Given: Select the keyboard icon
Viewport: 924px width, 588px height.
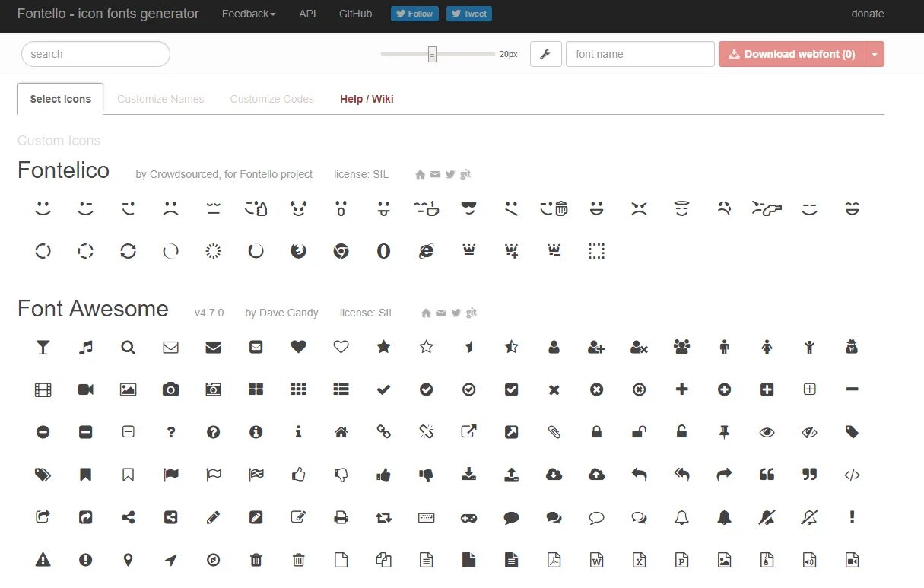Looking at the screenshot, I should 427,517.
